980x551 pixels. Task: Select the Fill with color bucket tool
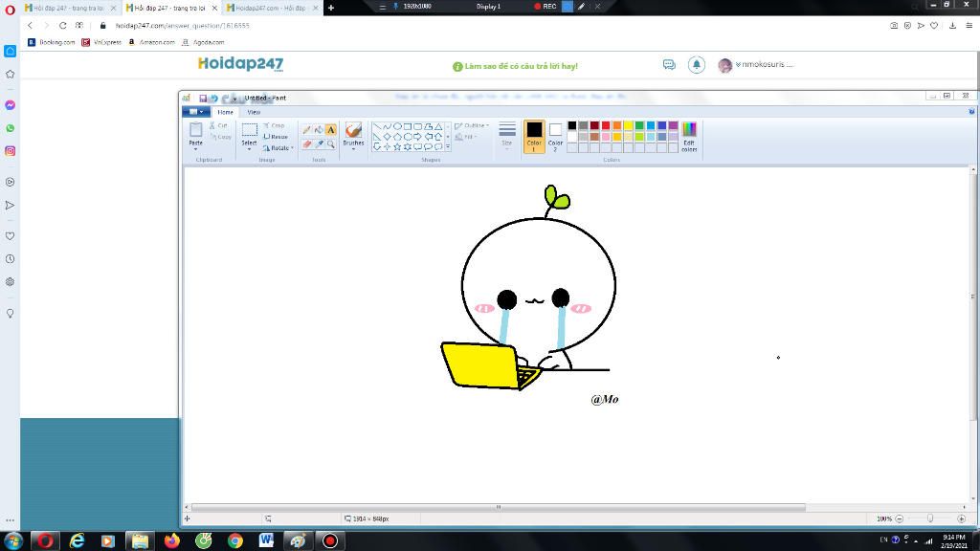click(x=319, y=130)
